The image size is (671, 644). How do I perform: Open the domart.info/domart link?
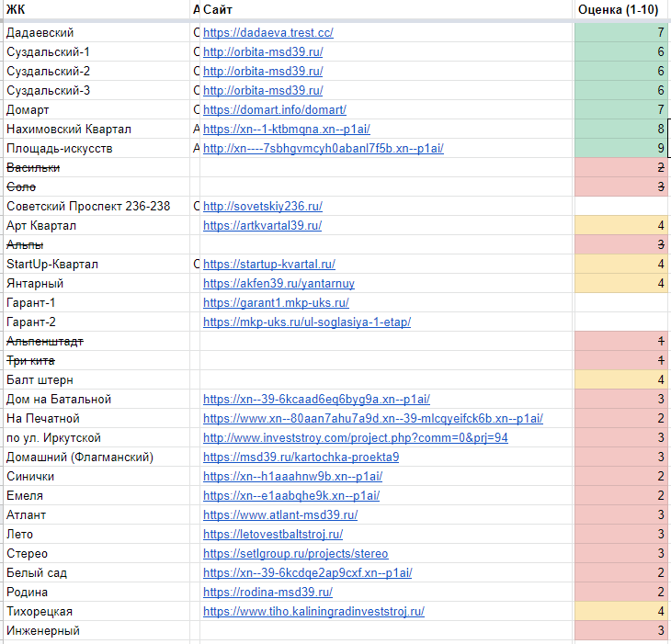tap(268, 109)
